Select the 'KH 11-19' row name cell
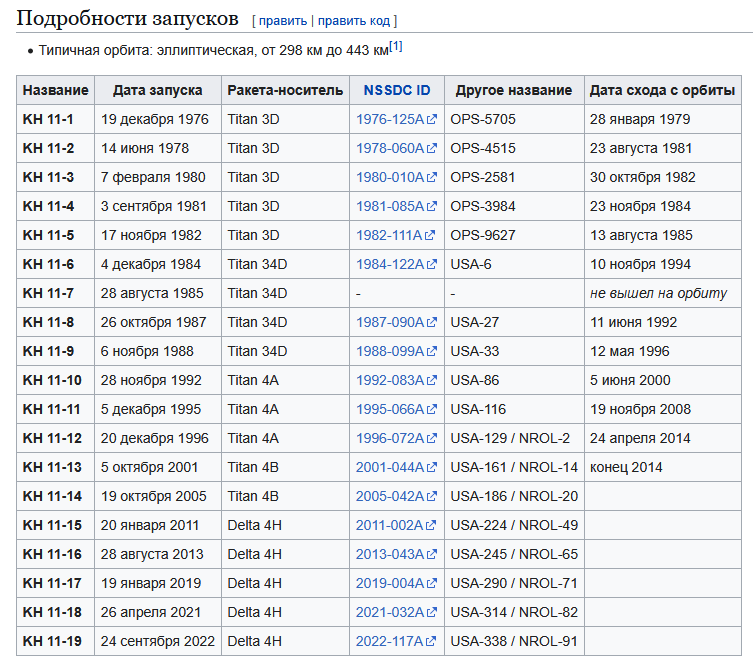Viewport: 753px width, 667px height. tap(56, 641)
